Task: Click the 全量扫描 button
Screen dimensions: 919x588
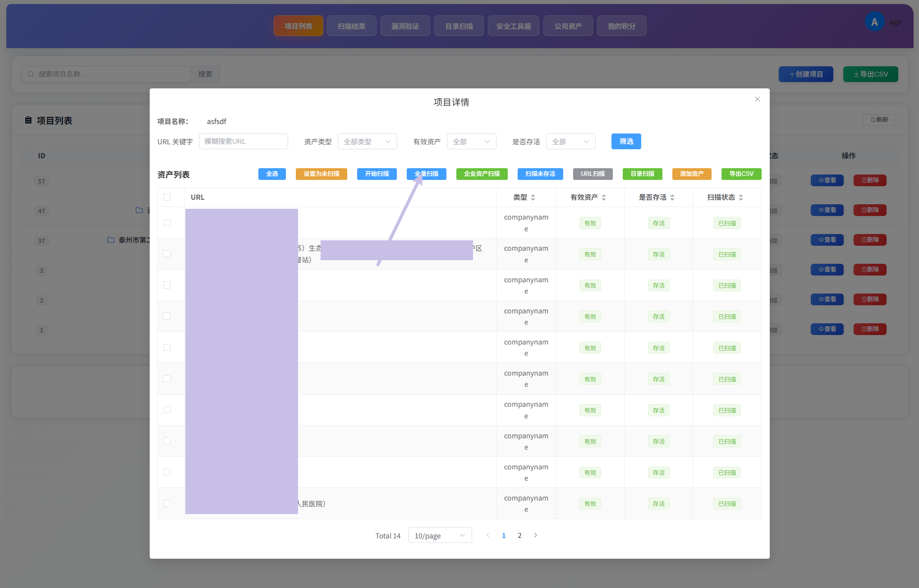Action: pos(427,174)
